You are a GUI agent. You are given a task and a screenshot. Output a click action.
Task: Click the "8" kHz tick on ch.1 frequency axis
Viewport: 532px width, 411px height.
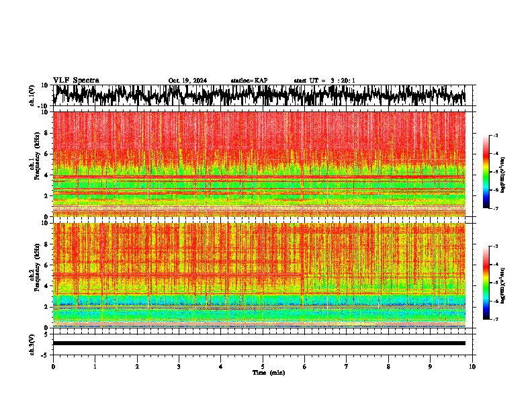click(46, 133)
